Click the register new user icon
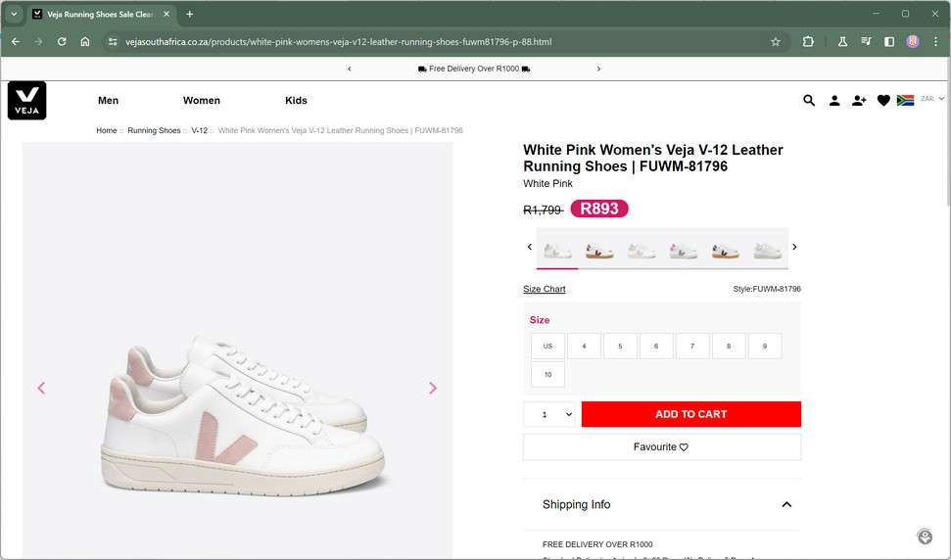 coord(859,100)
